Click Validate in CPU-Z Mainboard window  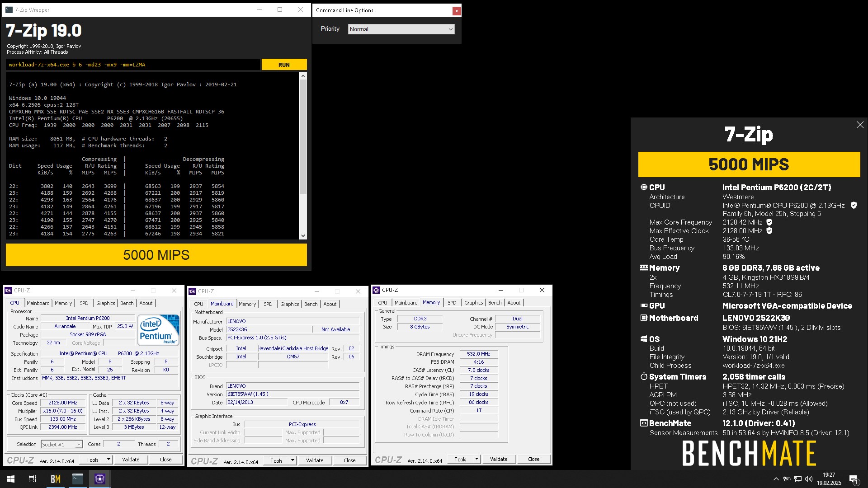pyautogui.click(x=315, y=460)
